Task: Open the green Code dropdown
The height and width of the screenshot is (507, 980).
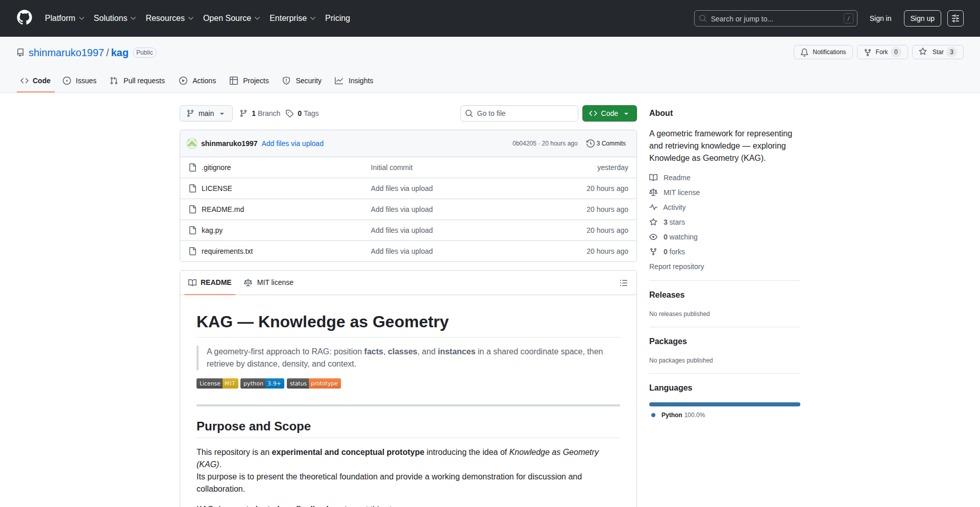Action: coord(609,113)
